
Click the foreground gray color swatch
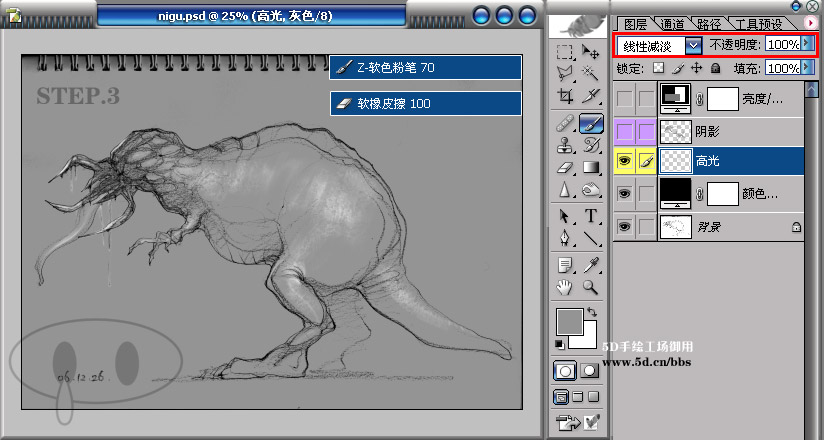570,322
